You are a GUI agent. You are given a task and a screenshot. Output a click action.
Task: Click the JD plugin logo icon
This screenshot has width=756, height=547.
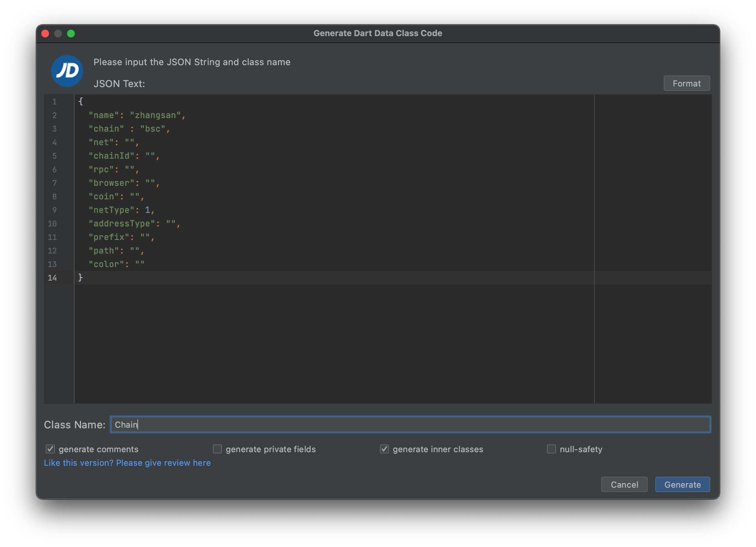(67, 71)
